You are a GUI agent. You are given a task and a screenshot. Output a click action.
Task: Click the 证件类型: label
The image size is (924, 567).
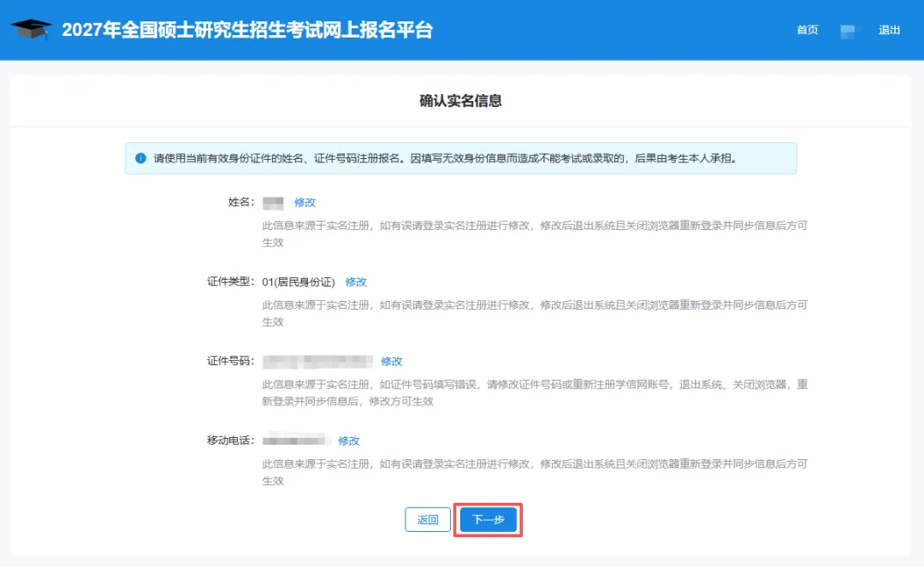230,281
